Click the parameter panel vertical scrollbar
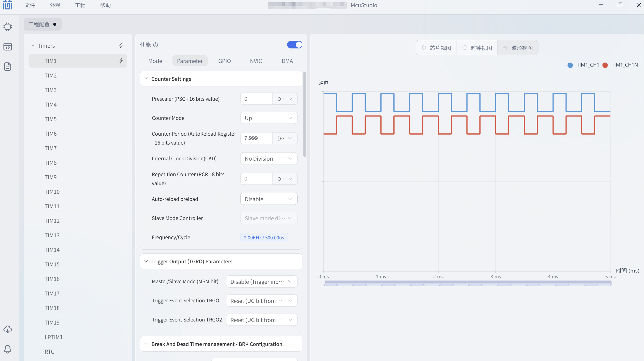Image resolution: width=644 pixels, height=361 pixels. [305, 114]
